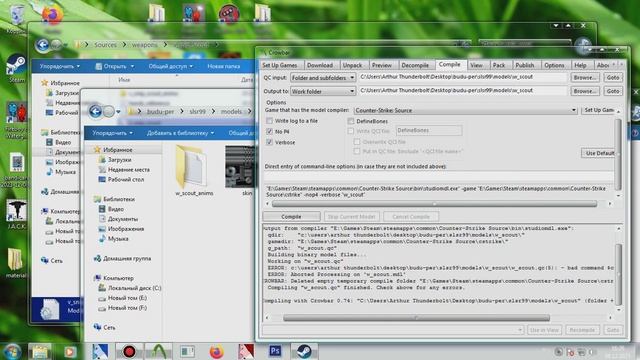Open Firefox from the taskbar
The image size is (640, 360).
pos(216,351)
